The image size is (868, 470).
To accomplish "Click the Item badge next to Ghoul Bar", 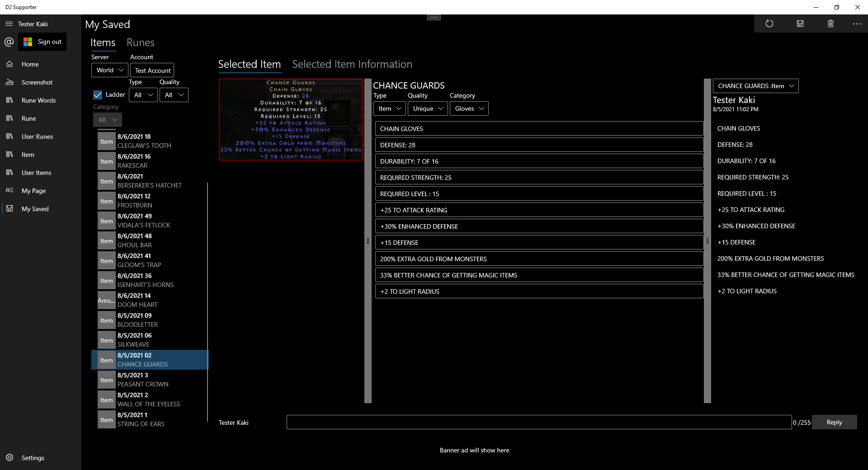I will coord(107,241).
